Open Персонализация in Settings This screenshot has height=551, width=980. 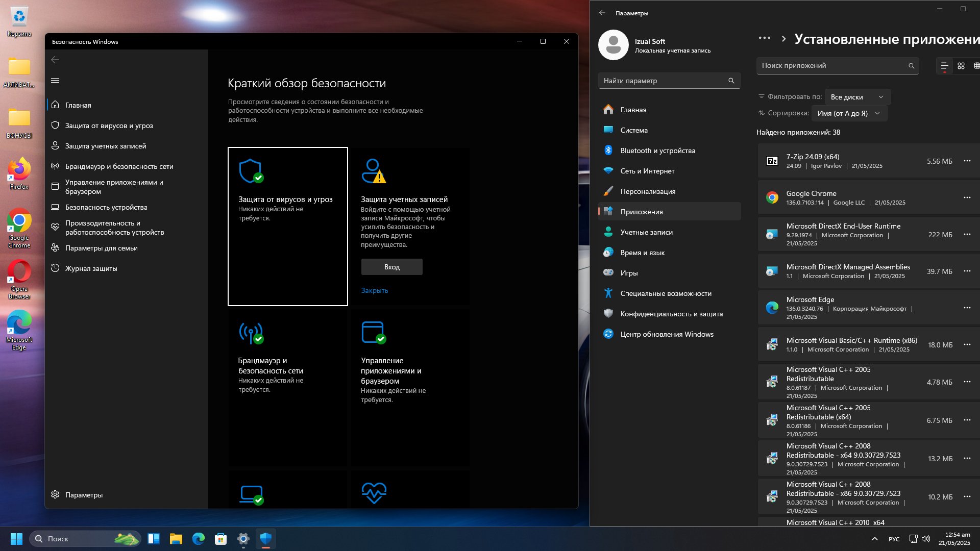point(669,191)
